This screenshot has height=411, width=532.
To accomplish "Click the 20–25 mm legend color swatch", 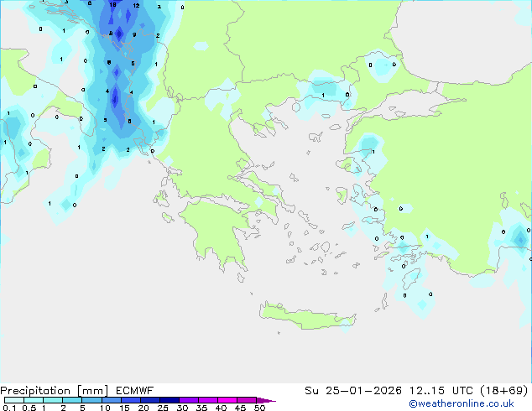I will coord(149,400).
